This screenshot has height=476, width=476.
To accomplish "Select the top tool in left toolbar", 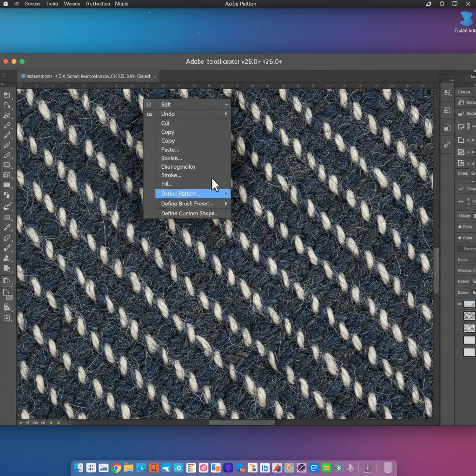I will click(7, 95).
